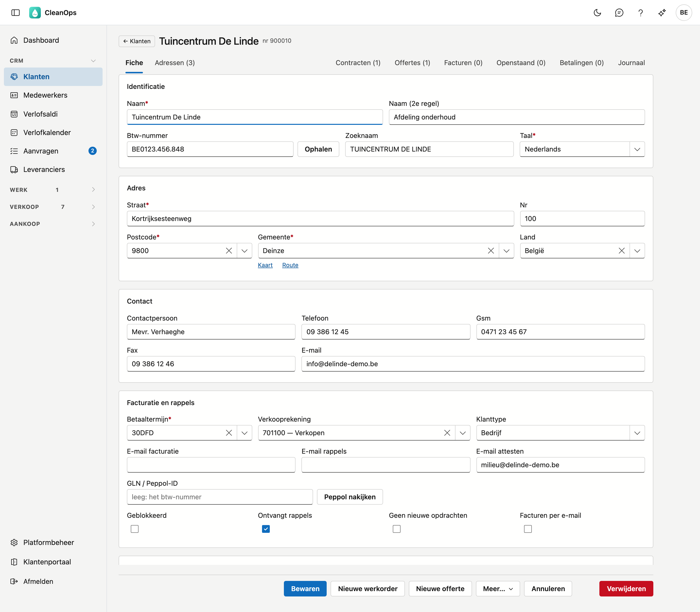Screen dimensions: 700x612
Task: Open Platformbeheer settings
Action: point(53,542)
